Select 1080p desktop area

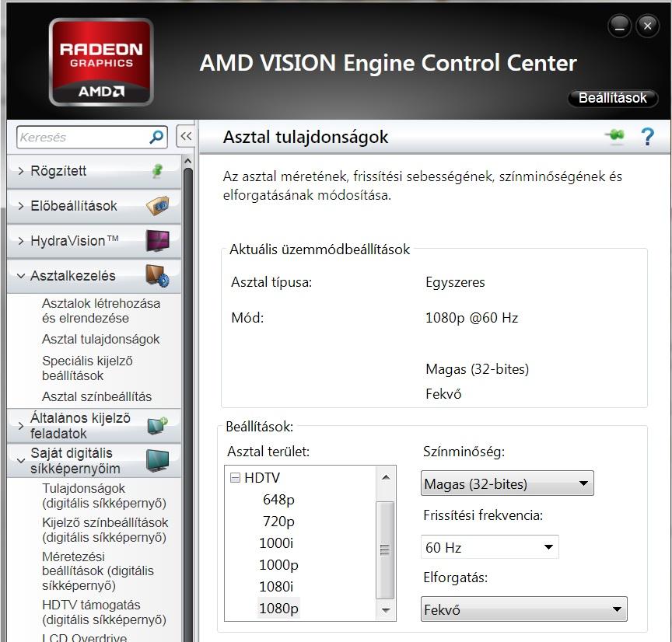[278, 608]
